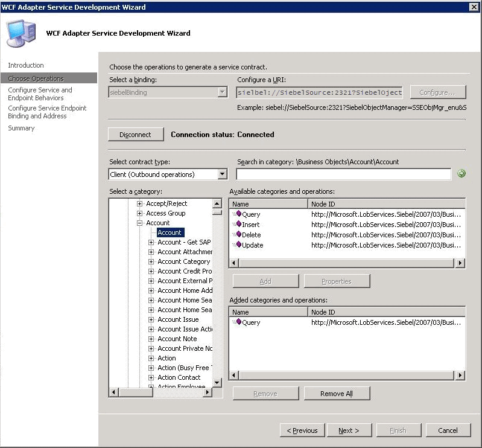The height and width of the screenshot is (448, 482).
Task: Go to Summary wizard step
Action: (21, 128)
